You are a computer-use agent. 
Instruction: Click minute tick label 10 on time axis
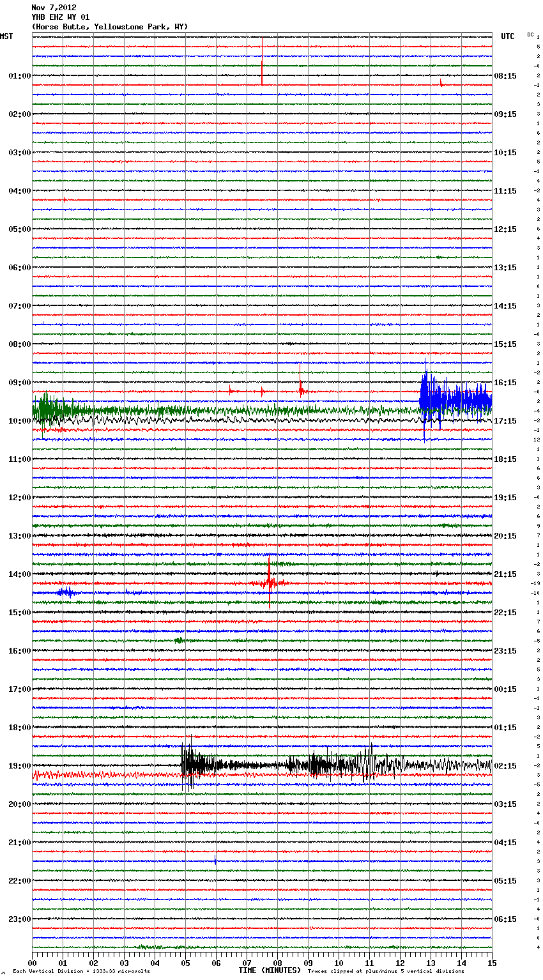(339, 963)
